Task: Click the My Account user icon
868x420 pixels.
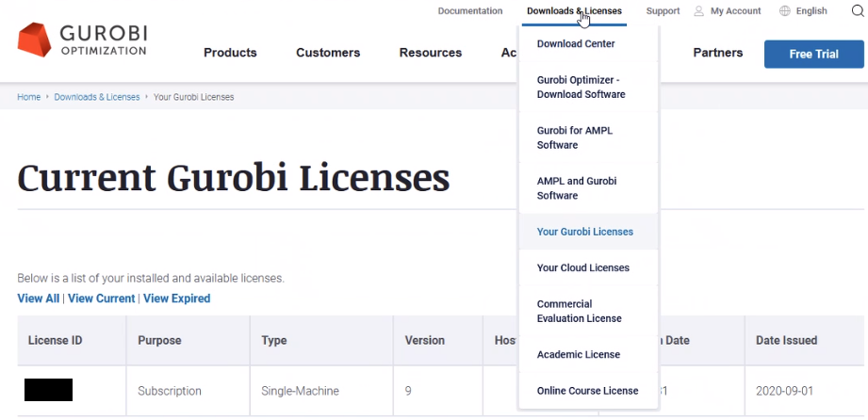Action: click(x=698, y=11)
